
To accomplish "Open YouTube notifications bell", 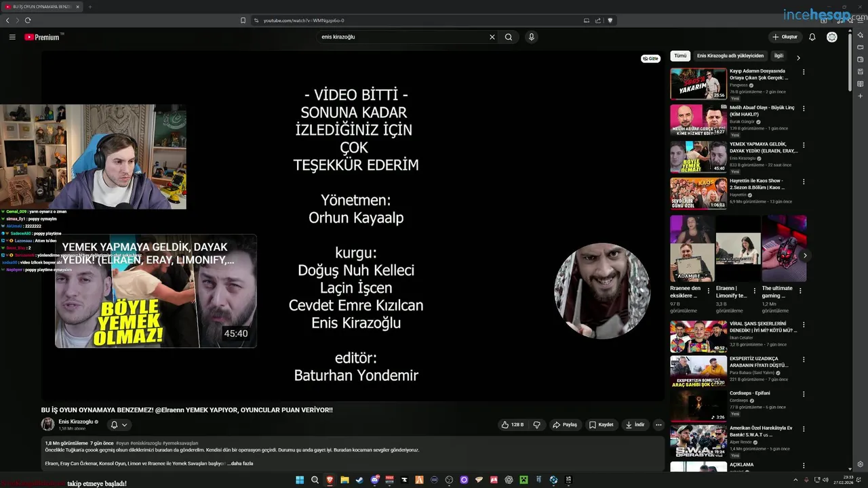I will point(812,37).
